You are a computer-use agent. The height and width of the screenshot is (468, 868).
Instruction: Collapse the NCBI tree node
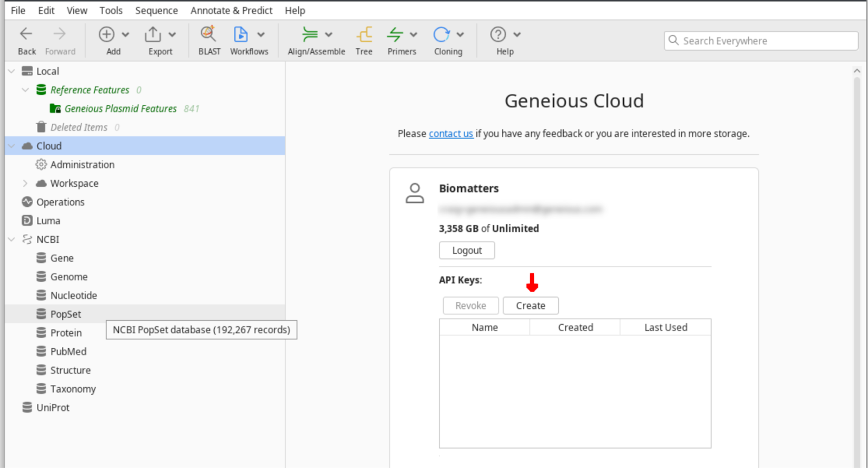pos(11,239)
